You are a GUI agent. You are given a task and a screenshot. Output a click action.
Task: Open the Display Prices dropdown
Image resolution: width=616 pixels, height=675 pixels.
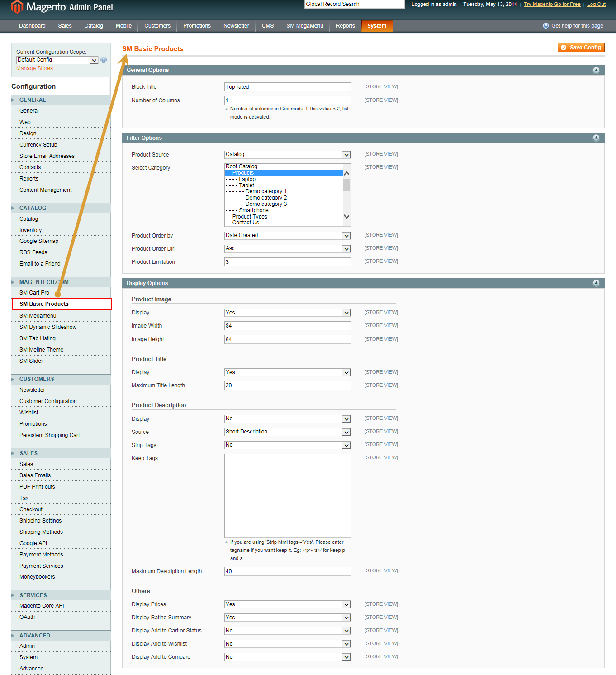[287, 604]
